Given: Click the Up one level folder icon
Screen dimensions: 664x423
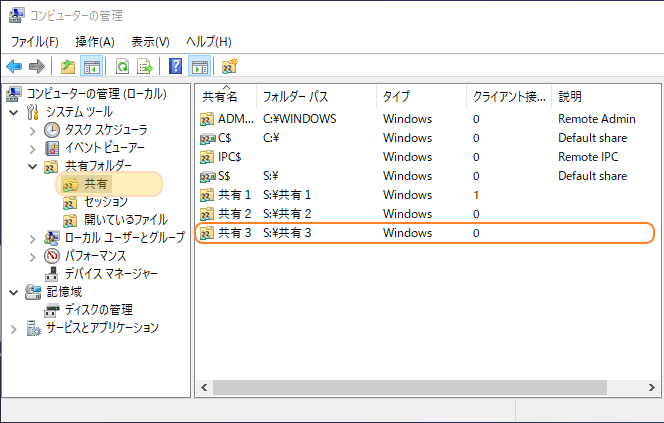Looking at the screenshot, I should (68, 66).
